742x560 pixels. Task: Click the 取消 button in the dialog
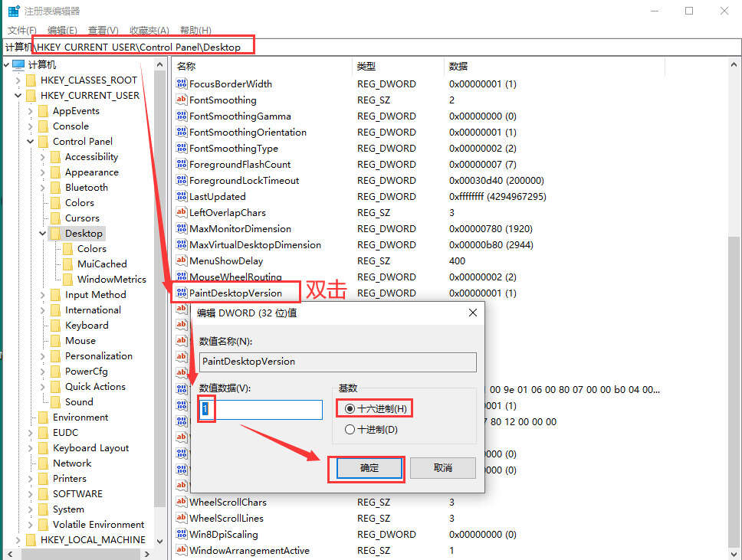coord(443,468)
